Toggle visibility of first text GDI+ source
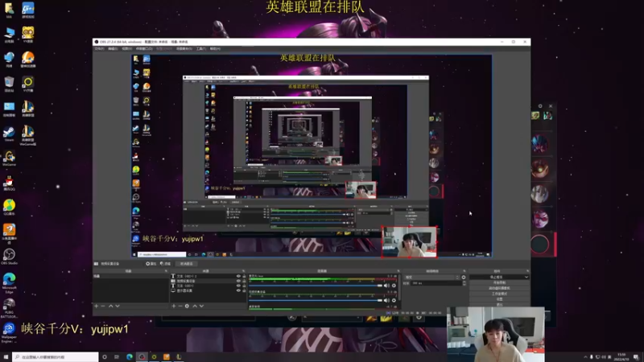Viewport: 644px width, 362px height. 238,276
